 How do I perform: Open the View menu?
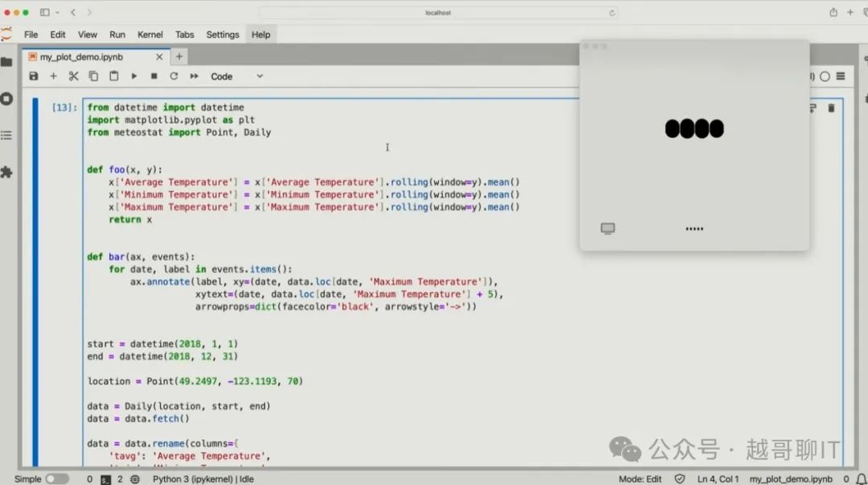coord(88,35)
